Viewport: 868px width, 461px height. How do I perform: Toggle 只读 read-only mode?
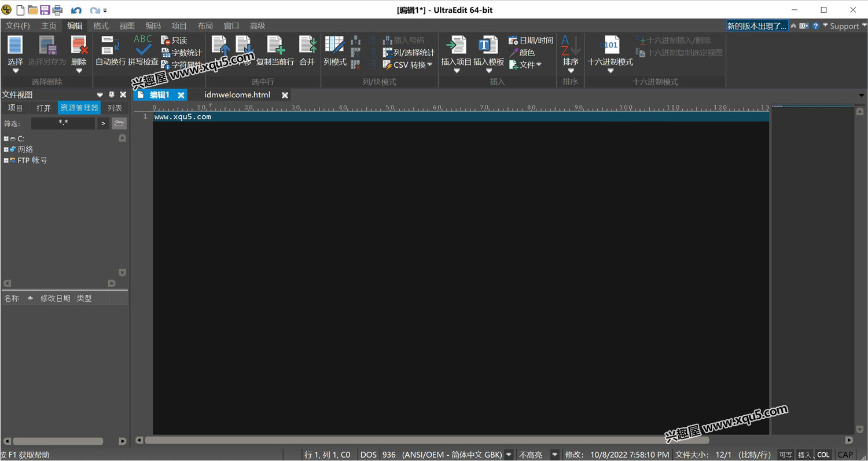tap(174, 41)
